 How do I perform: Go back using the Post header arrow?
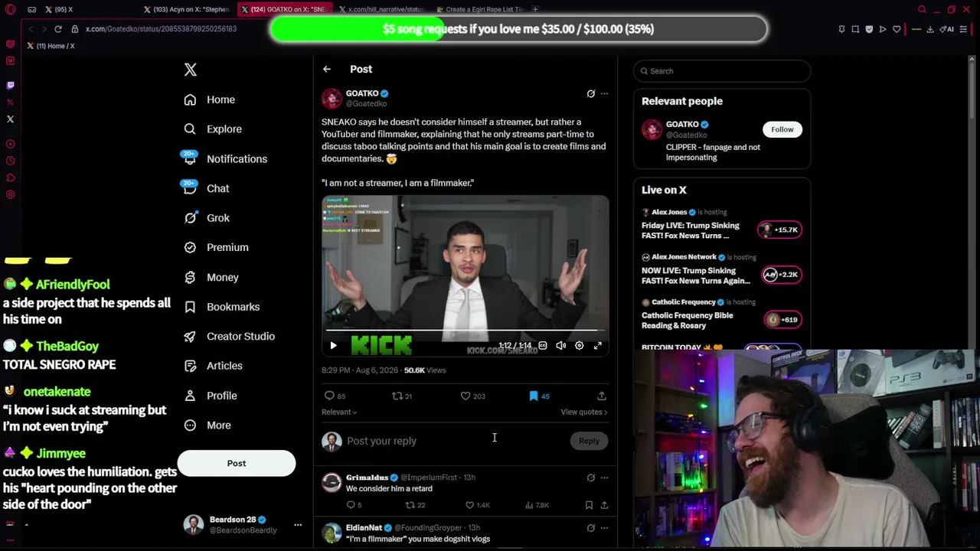click(x=327, y=70)
